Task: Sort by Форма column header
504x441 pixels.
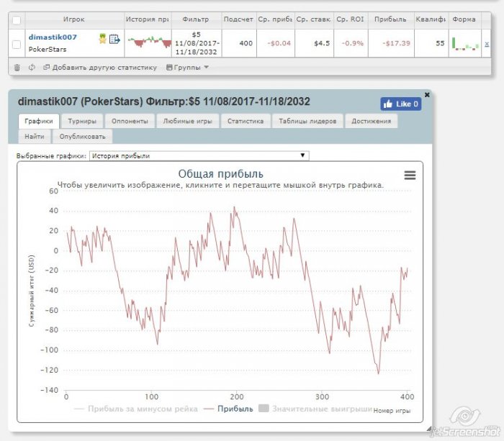Action: pos(464,19)
